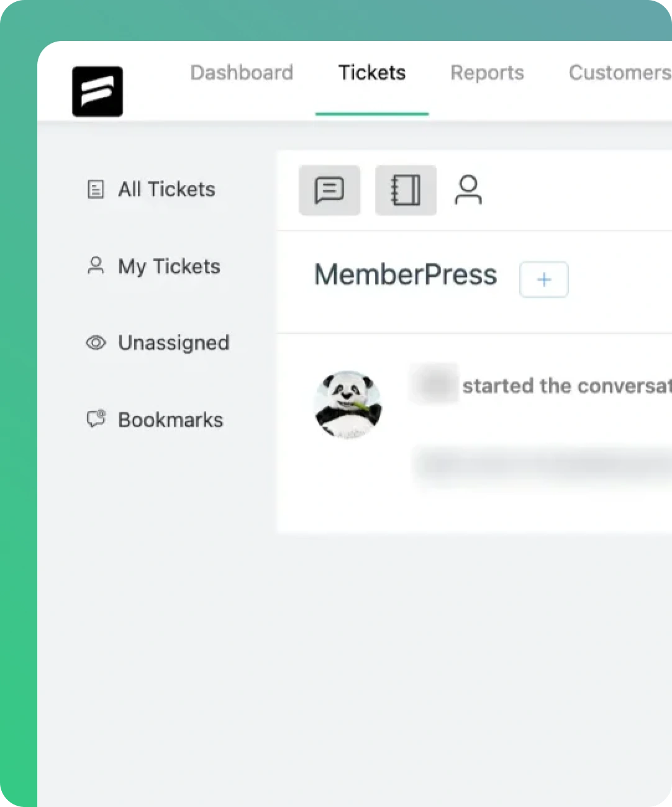Click the Bookmarks icon in sidebar
Viewport: 672px width, 807px height.
point(96,419)
